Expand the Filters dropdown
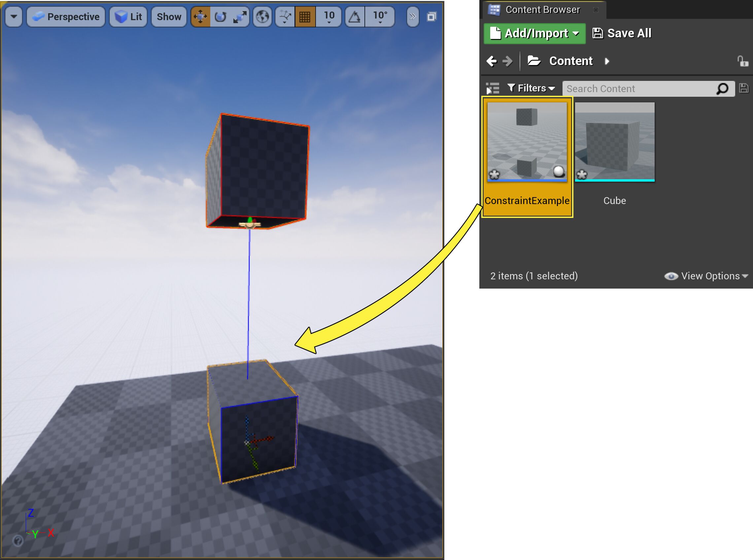The image size is (753, 560). click(531, 88)
